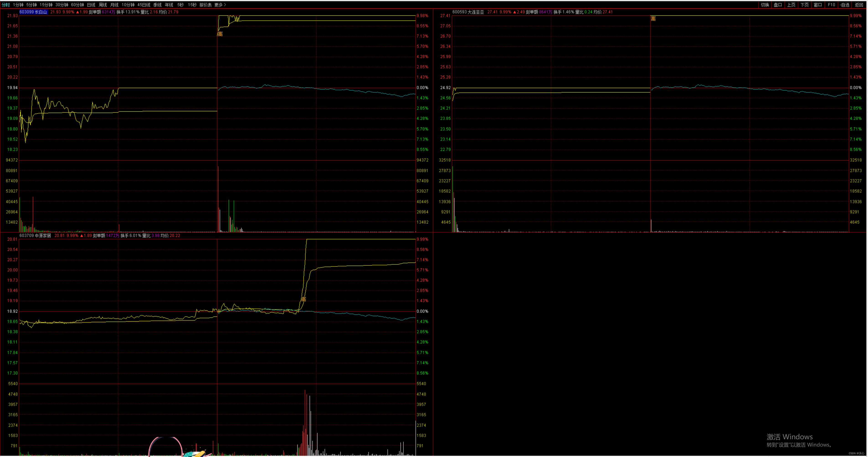Open the 报价表 quote table
The width and height of the screenshot is (868, 457).
coord(205,5)
